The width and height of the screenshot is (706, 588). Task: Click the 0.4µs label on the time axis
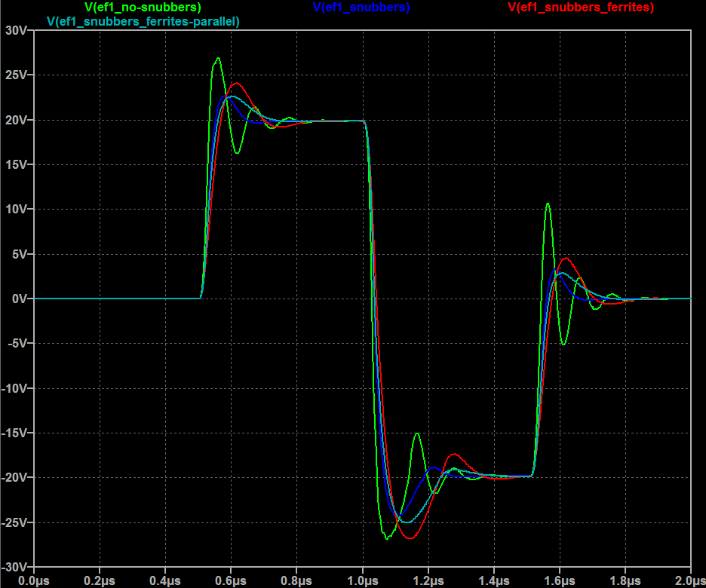[x=165, y=580]
